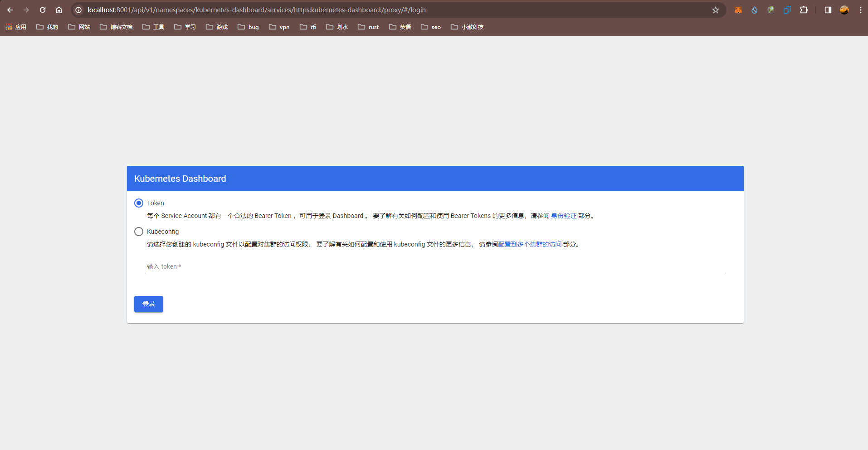Follow the 配置到多个集群的访问 link
Screen dimensions: 868x450
coord(530,245)
